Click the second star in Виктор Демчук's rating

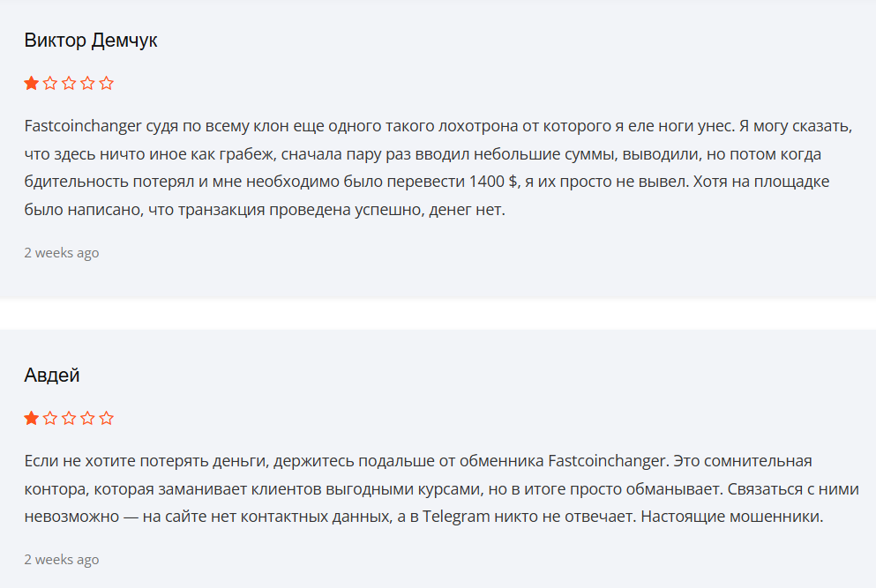[x=50, y=83]
